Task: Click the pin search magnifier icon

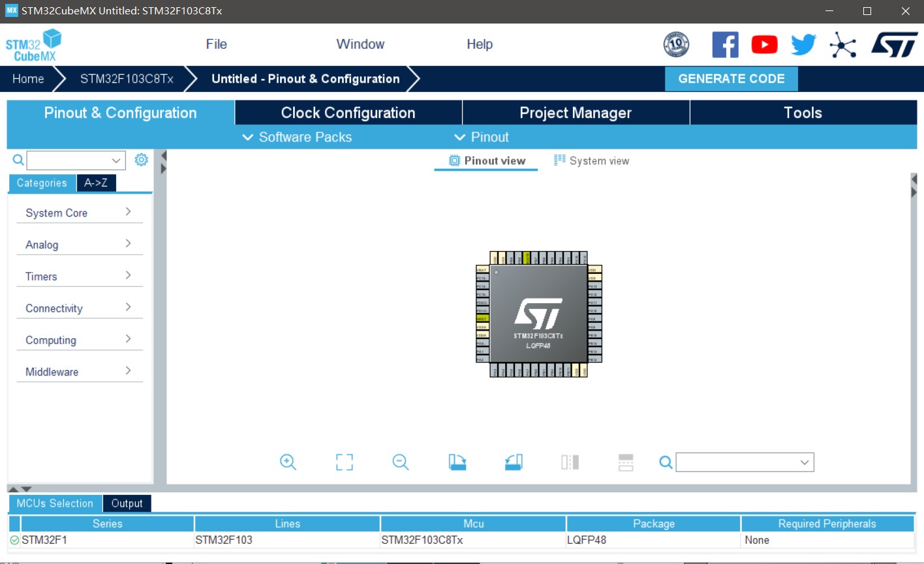Action: point(666,462)
